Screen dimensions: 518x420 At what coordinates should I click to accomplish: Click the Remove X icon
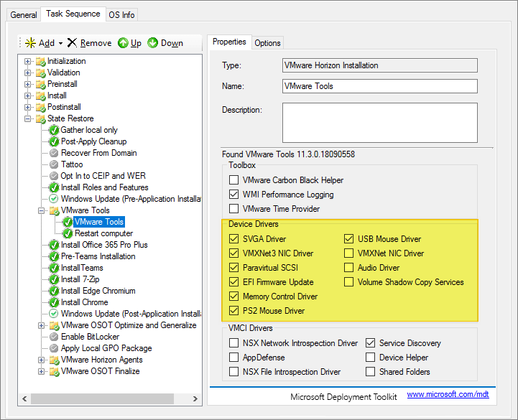[72, 43]
